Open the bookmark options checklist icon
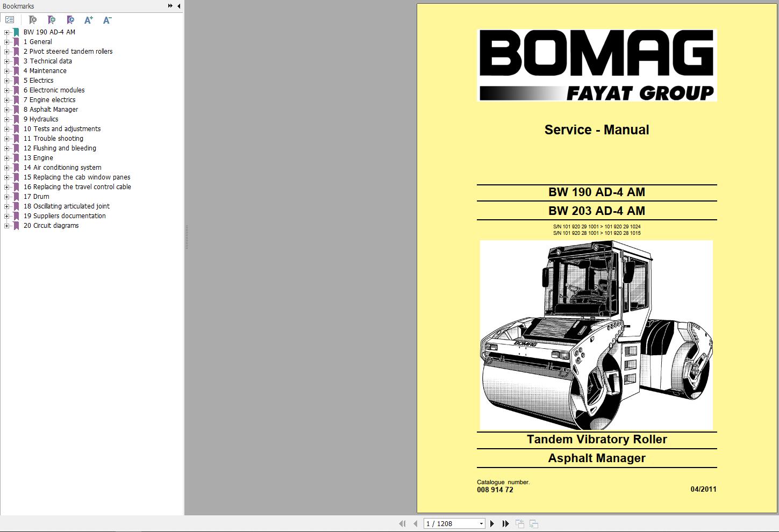This screenshot has height=532, width=779. coord(10,20)
